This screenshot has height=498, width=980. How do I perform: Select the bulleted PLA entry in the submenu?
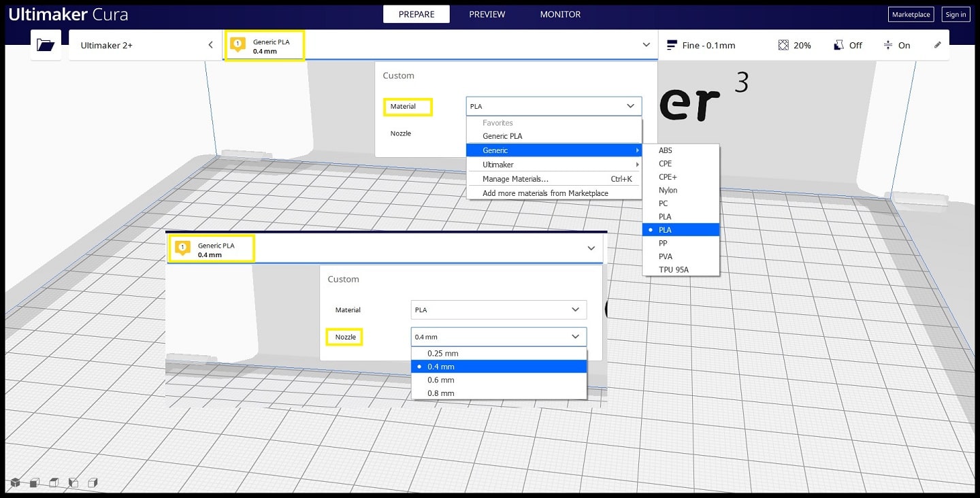[x=681, y=230]
